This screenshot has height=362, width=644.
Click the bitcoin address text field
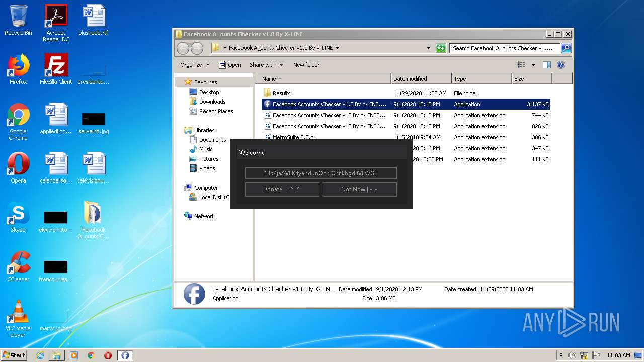click(320, 173)
